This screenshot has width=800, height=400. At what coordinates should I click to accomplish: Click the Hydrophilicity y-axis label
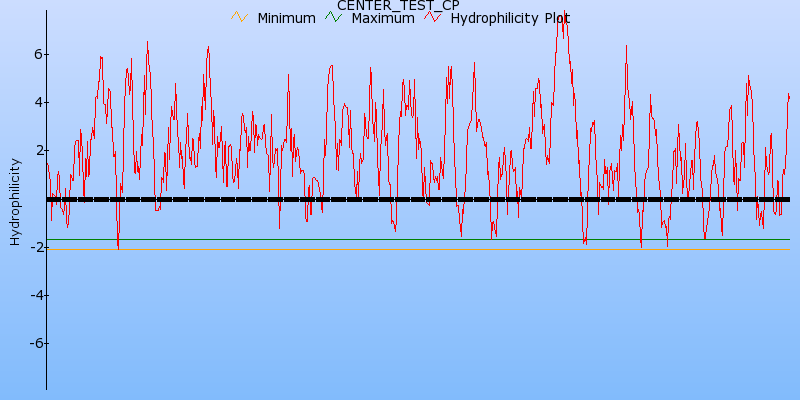point(15,202)
